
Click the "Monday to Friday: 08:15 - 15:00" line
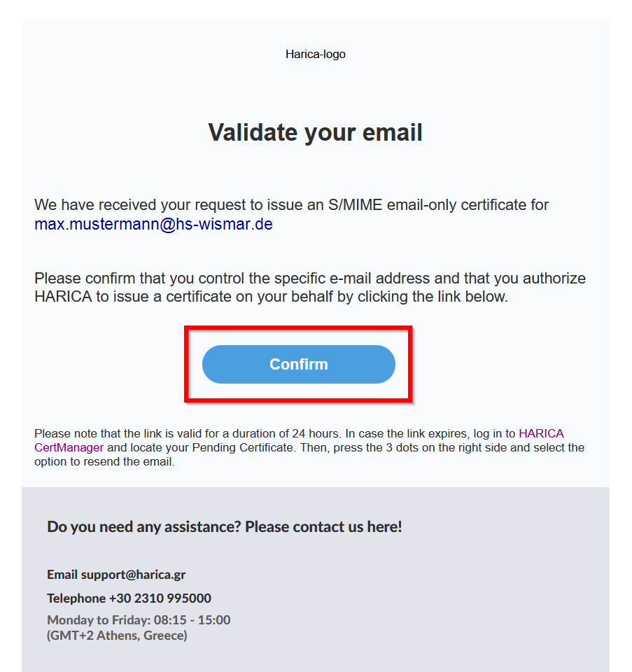(139, 620)
